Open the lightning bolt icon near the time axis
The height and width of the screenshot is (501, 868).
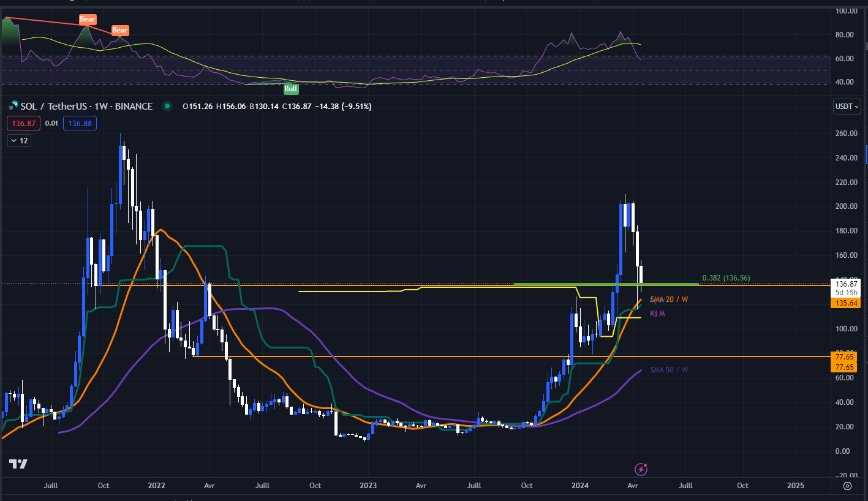click(x=641, y=470)
